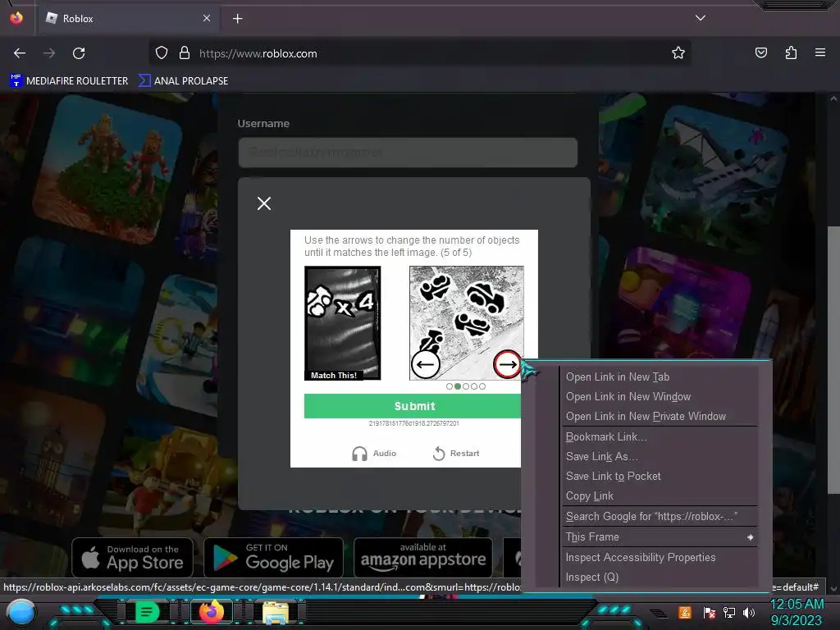Open File Explorer from the taskbar
The height and width of the screenshot is (630, 840).
pyautogui.click(x=276, y=613)
